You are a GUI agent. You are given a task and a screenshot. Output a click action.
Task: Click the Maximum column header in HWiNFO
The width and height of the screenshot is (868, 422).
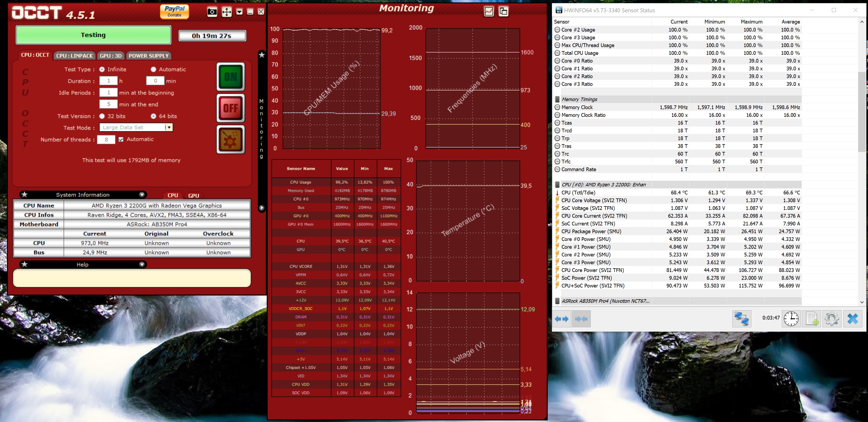(746, 22)
